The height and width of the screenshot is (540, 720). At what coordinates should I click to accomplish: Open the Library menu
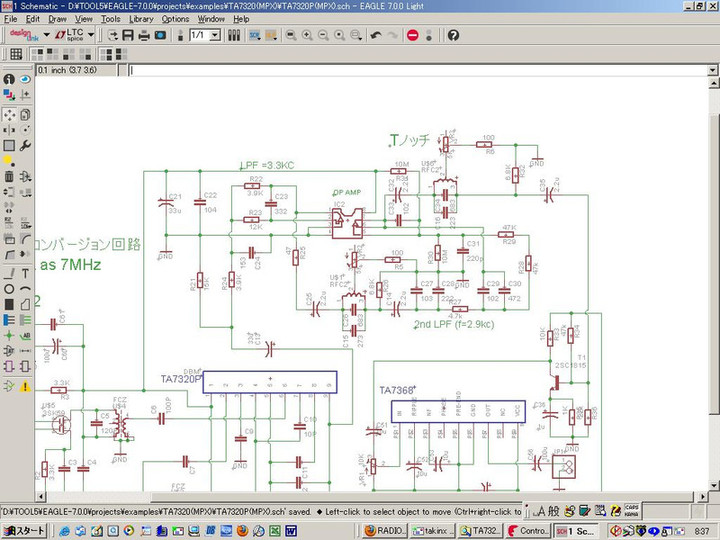coord(141,19)
